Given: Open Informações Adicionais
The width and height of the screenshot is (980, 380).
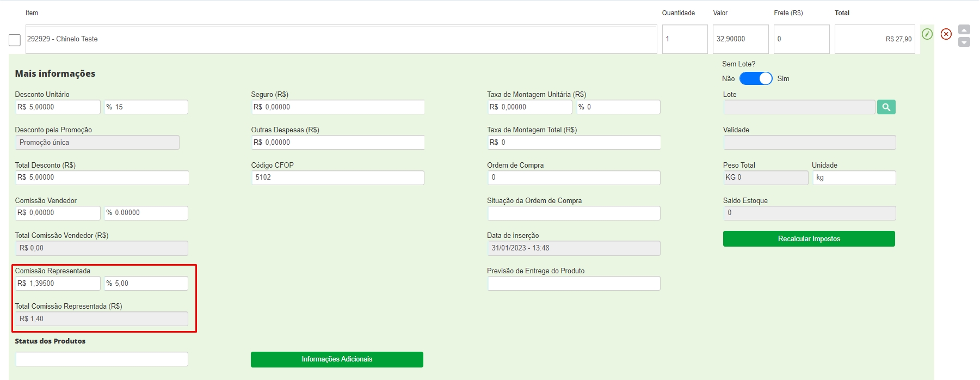Looking at the screenshot, I should point(337,359).
